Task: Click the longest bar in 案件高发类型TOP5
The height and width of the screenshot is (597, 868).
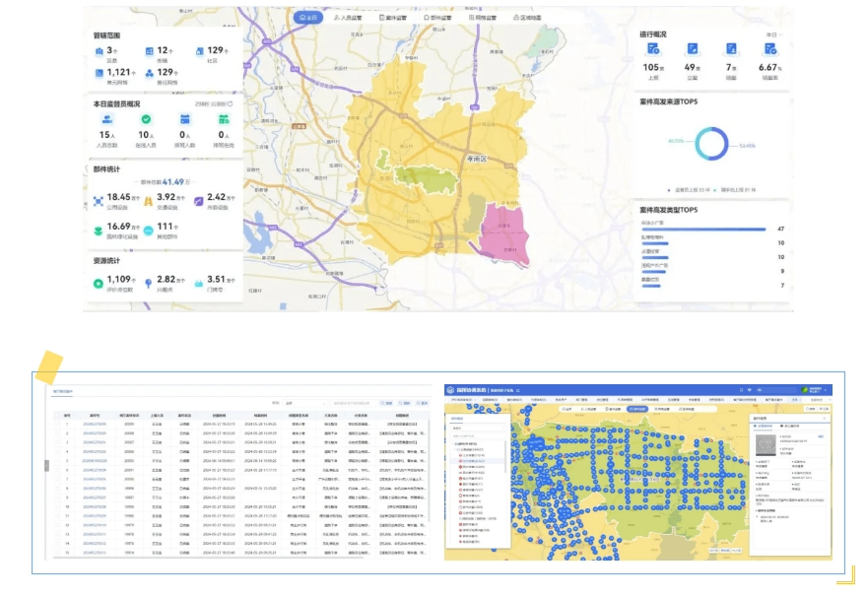Action: pos(702,229)
